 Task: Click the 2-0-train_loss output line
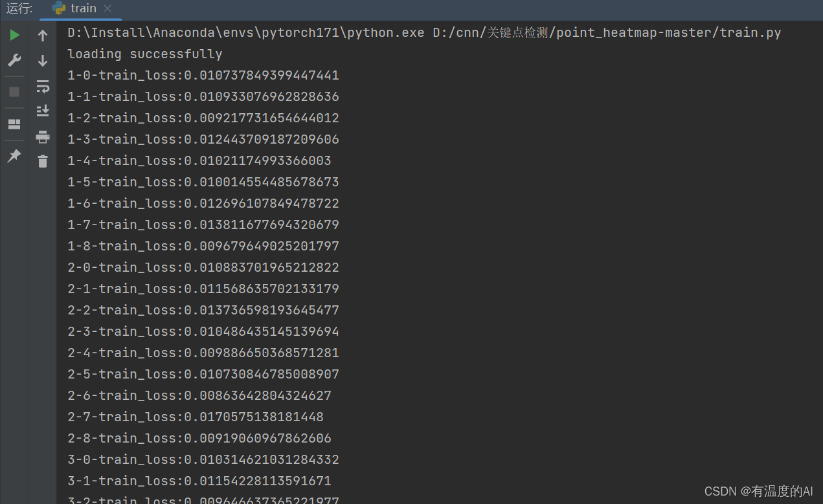point(203,268)
